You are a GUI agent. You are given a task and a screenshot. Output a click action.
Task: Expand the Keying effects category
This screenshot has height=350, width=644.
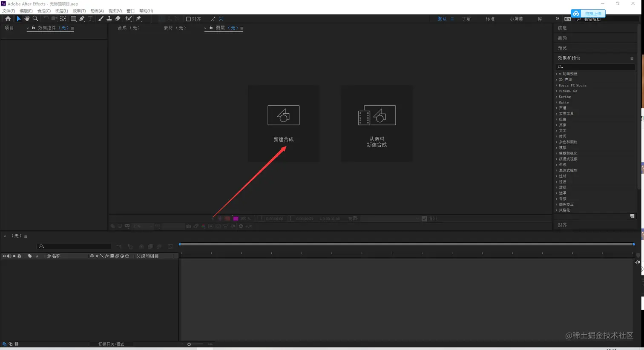pyautogui.click(x=556, y=97)
